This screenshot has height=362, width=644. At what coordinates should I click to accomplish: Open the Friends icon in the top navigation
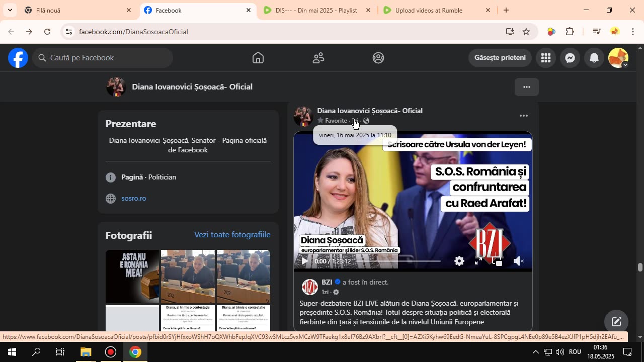point(318,58)
